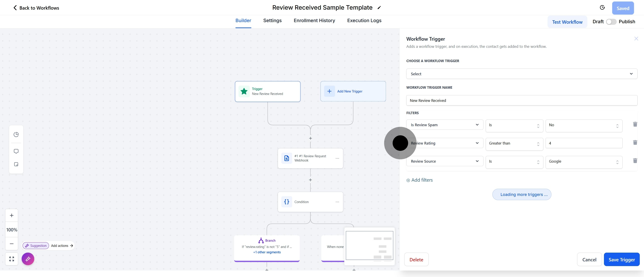Click the sticky note icon in left toolbar
Viewport: 644px width, 277px height.
click(x=16, y=164)
